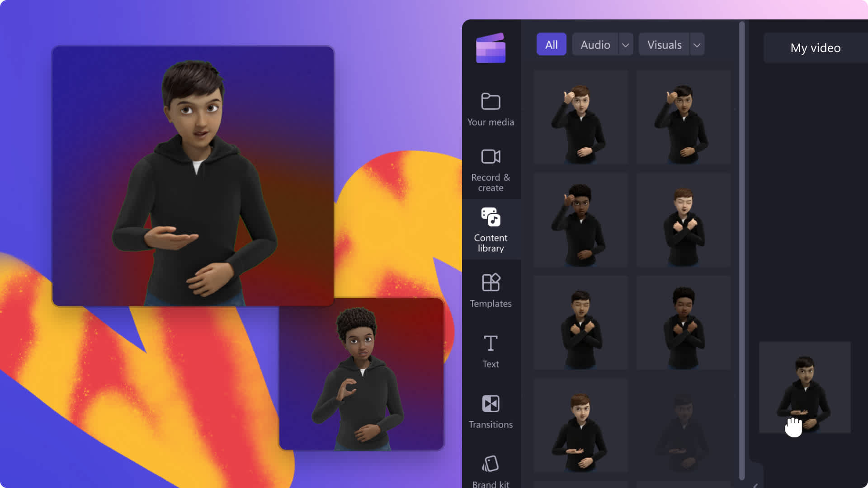The width and height of the screenshot is (868, 488).
Task: Open the Your media panel
Action: pos(490,109)
